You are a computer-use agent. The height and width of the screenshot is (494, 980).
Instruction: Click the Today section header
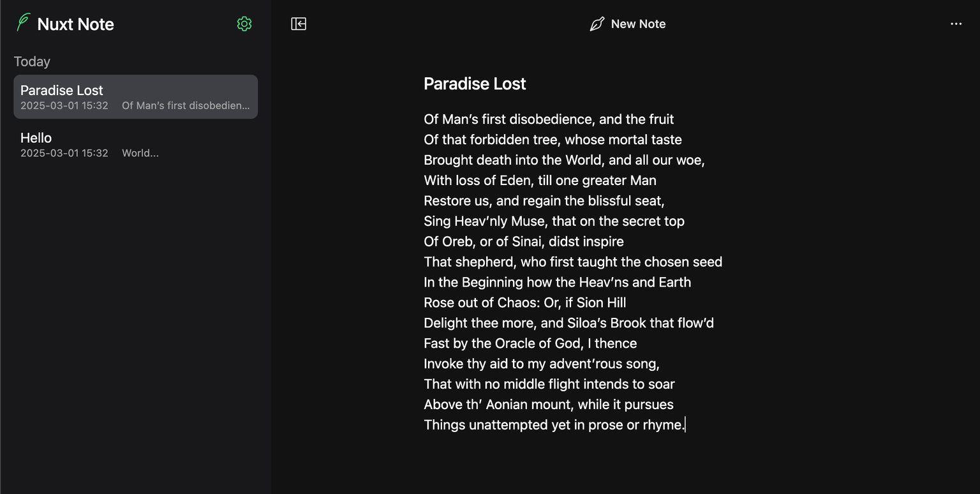point(32,61)
